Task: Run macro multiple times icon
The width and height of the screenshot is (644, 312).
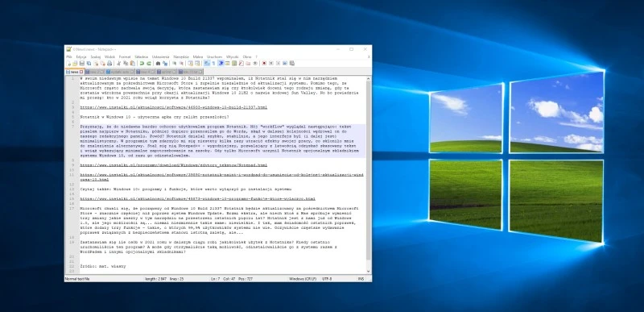Action: coord(285,64)
